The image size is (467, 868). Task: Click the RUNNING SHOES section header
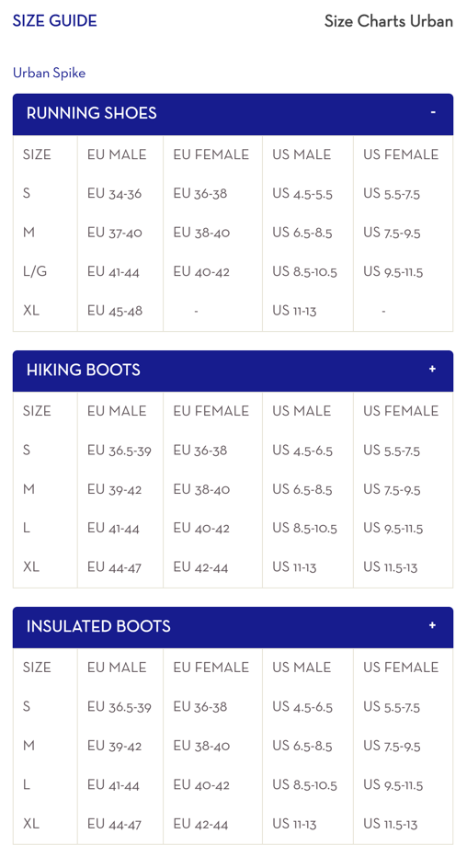pos(233,114)
